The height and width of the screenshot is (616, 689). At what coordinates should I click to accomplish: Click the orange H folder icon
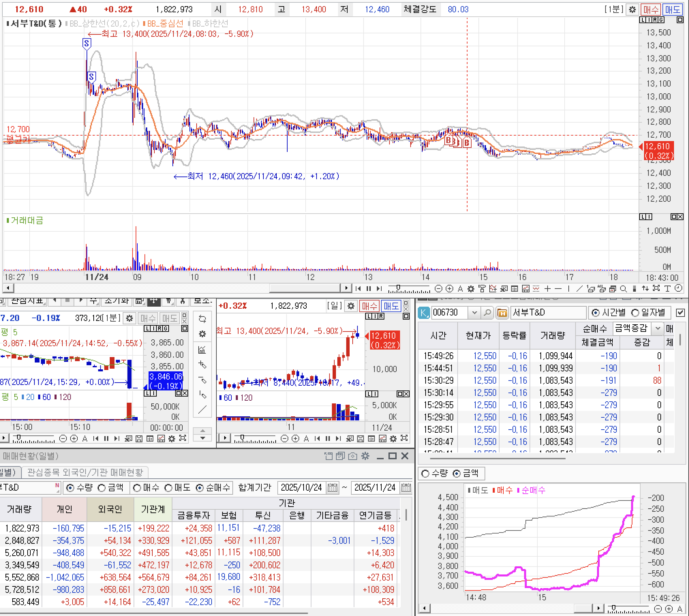coord(502,312)
